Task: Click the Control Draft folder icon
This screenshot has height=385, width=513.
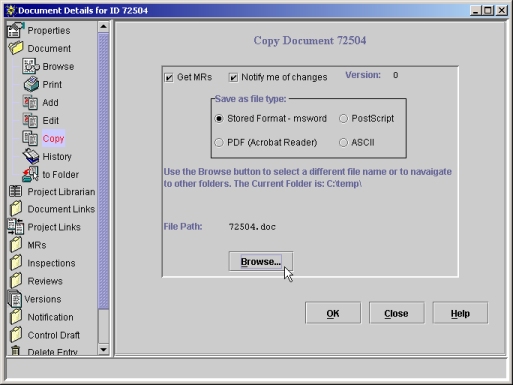Action: click(x=16, y=335)
